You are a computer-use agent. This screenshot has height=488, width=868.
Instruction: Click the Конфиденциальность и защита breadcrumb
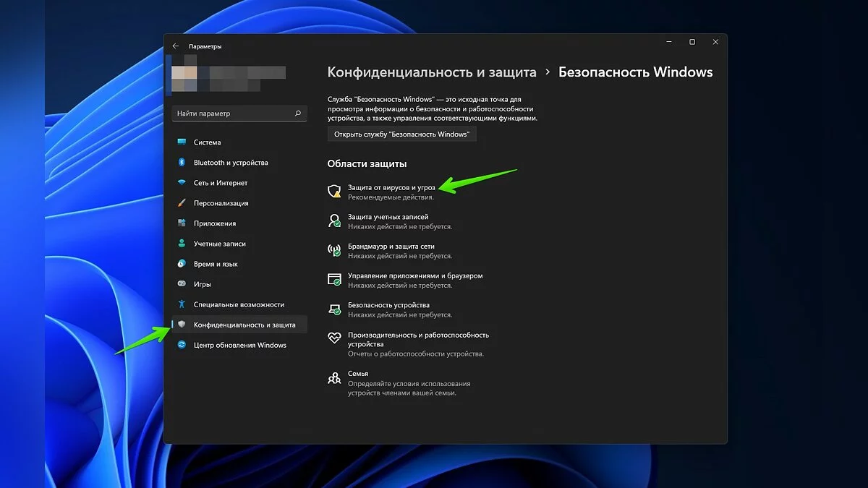click(432, 72)
